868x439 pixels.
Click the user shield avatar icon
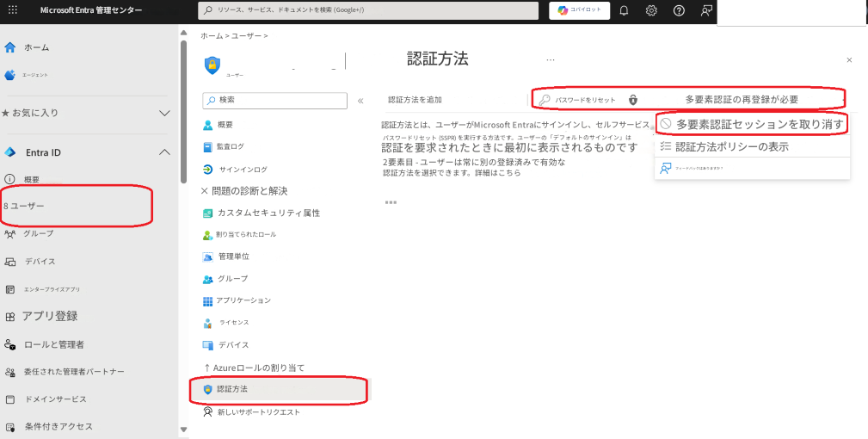click(212, 65)
